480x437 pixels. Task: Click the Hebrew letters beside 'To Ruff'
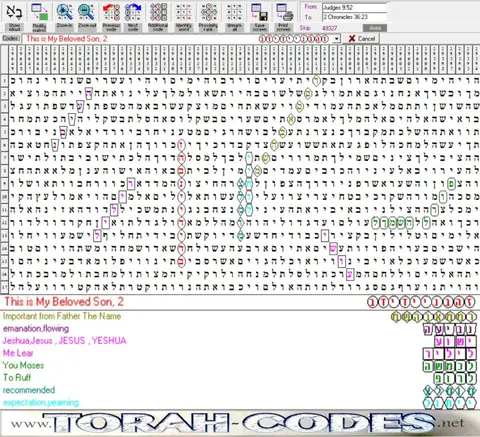[455, 378]
